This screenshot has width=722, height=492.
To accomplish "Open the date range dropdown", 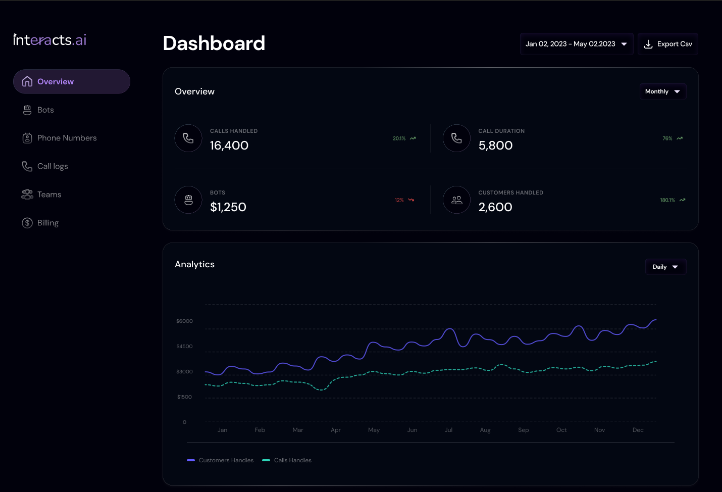I will [x=576, y=44].
